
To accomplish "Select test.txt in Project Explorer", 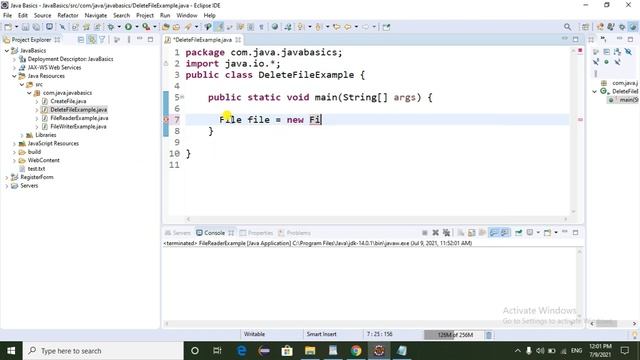I will (36, 169).
